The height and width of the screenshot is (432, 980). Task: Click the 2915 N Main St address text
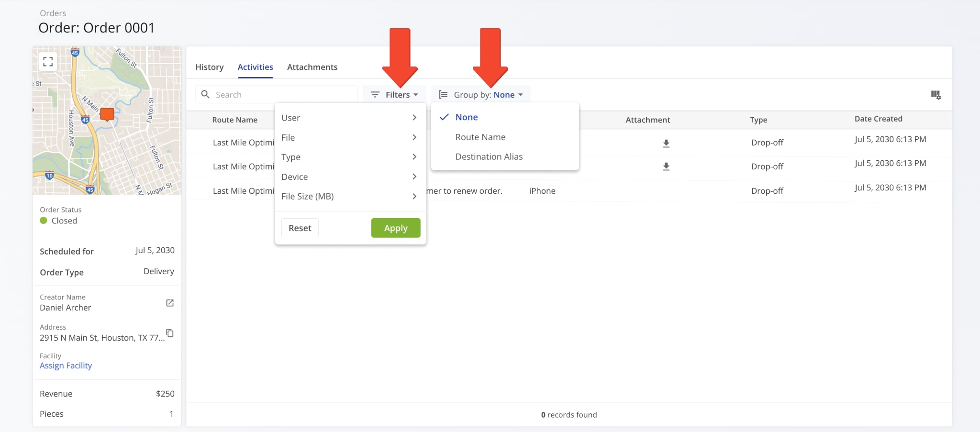[102, 338]
